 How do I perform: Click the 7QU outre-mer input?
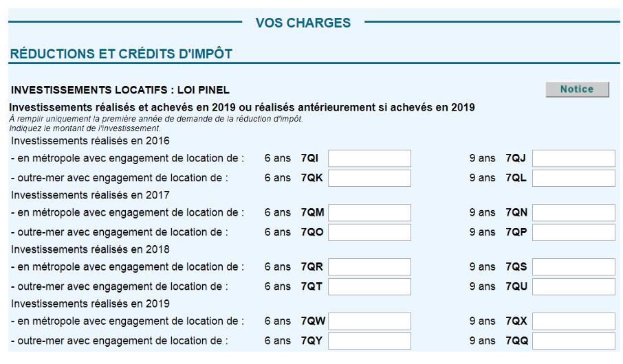pyautogui.click(x=573, y=286)
